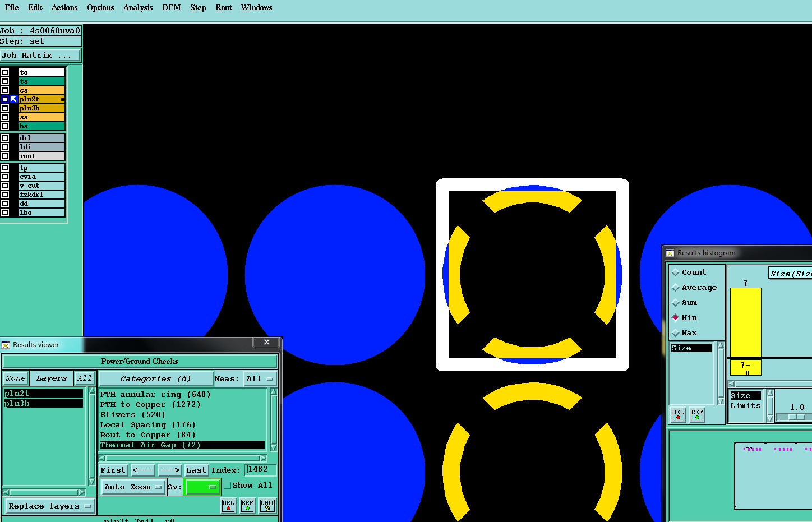Select the Sum radio option
Screen dimensions: 812x522
[676, 303]
